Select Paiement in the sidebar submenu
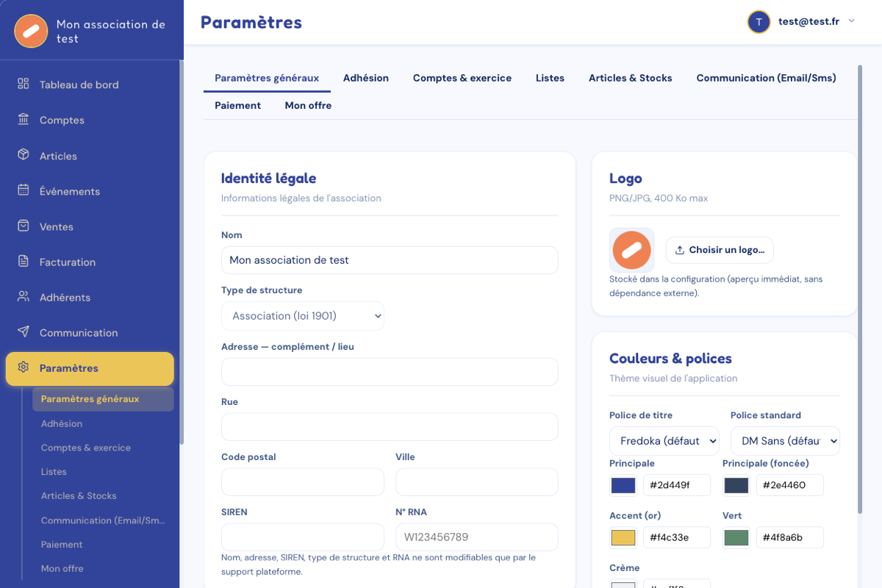Screen dimensions: 882x588 [x=103, y=544]
